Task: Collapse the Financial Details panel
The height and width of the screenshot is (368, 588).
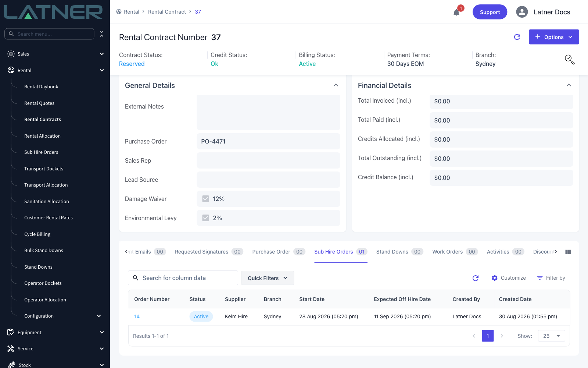Action: pyautogui.click(x=569, y=85)
